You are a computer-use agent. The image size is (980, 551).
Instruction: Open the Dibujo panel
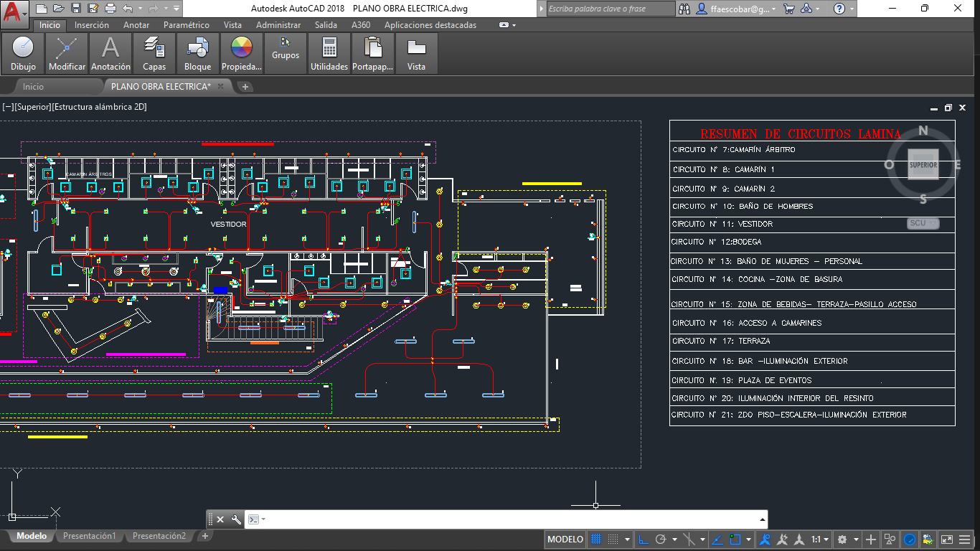(x=23, y=54)
